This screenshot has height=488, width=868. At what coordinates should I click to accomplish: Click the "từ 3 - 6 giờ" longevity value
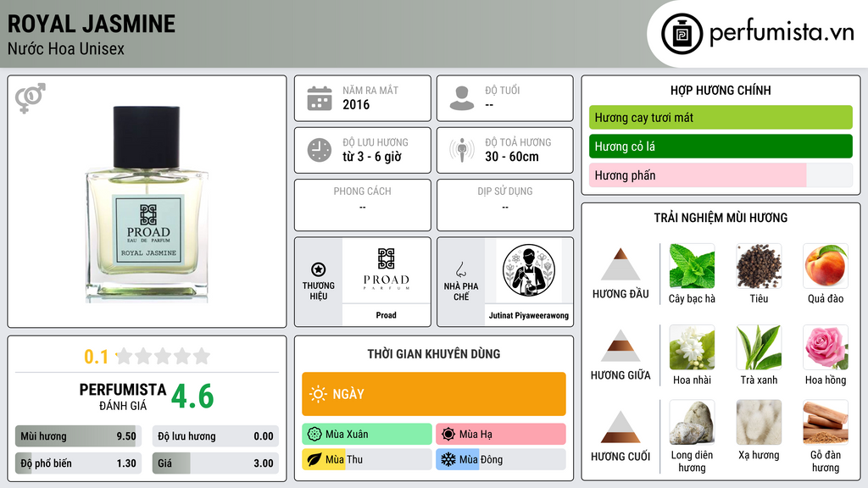click(372, 157)
